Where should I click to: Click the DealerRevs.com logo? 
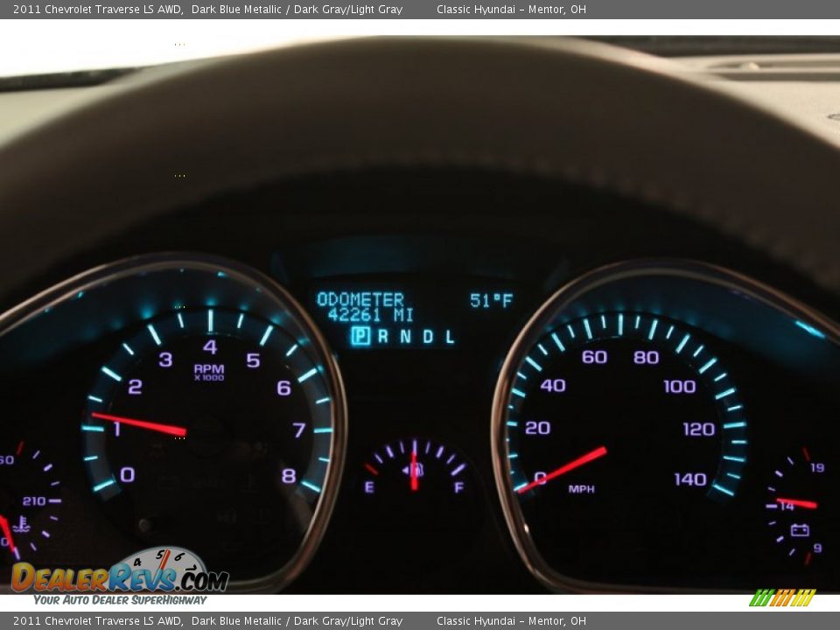[x=120, y=577]
